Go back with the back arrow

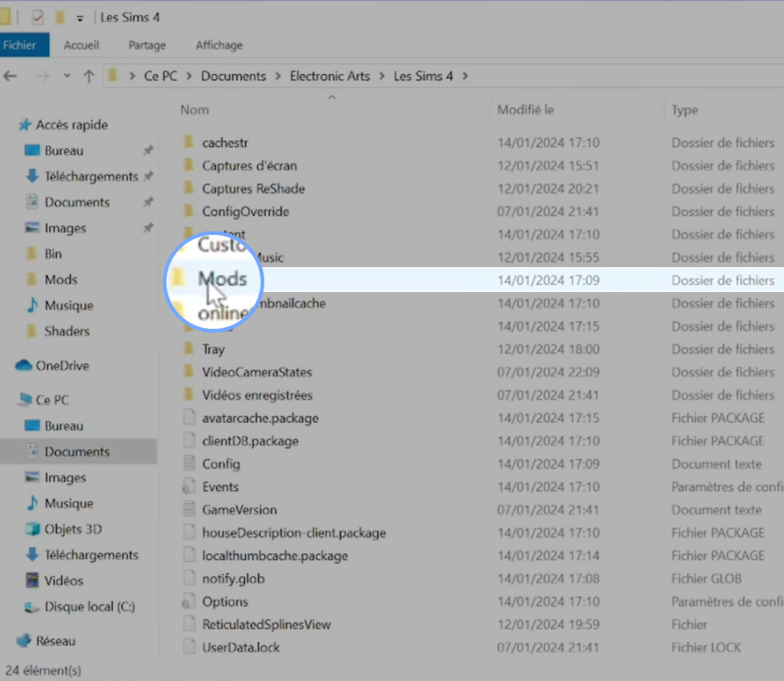pyautogui.click(x=10, y=76)
